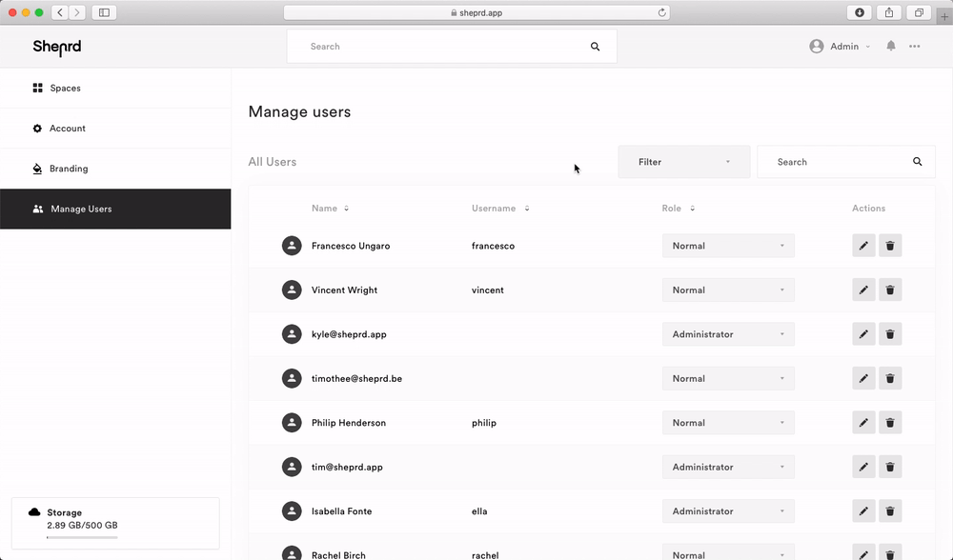Click the magnifier in the top search bar

pos(596,47)
